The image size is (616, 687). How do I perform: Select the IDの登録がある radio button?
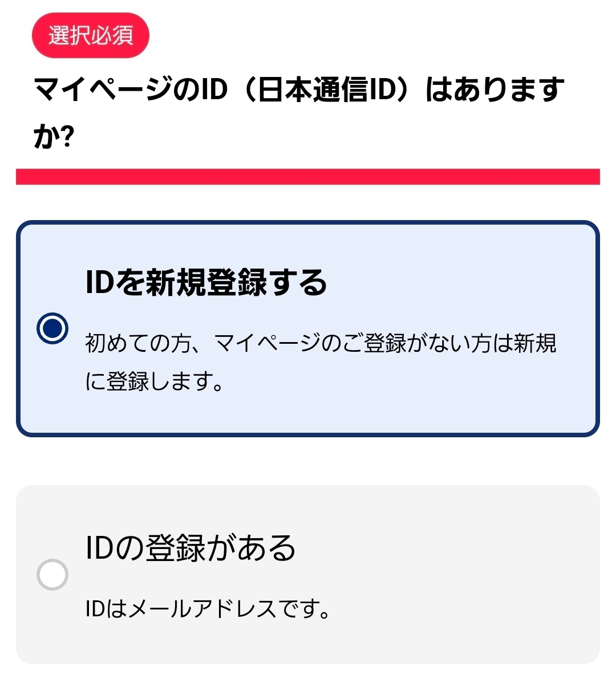click(x=52, y=574)
